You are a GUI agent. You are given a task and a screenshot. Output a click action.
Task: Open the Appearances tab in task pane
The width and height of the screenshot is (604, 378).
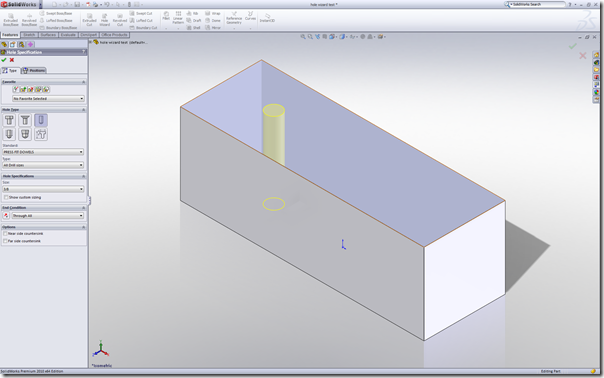pyautogui.click(x=596, y=92)
